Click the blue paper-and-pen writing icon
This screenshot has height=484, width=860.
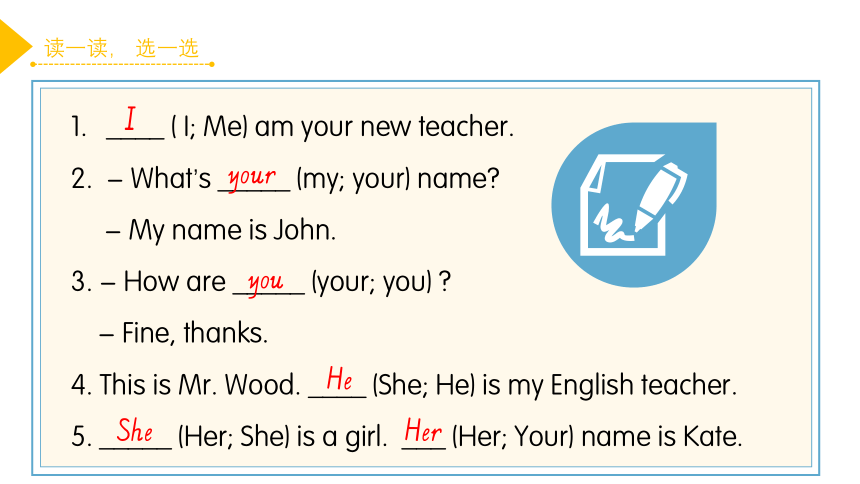point(634,205)
